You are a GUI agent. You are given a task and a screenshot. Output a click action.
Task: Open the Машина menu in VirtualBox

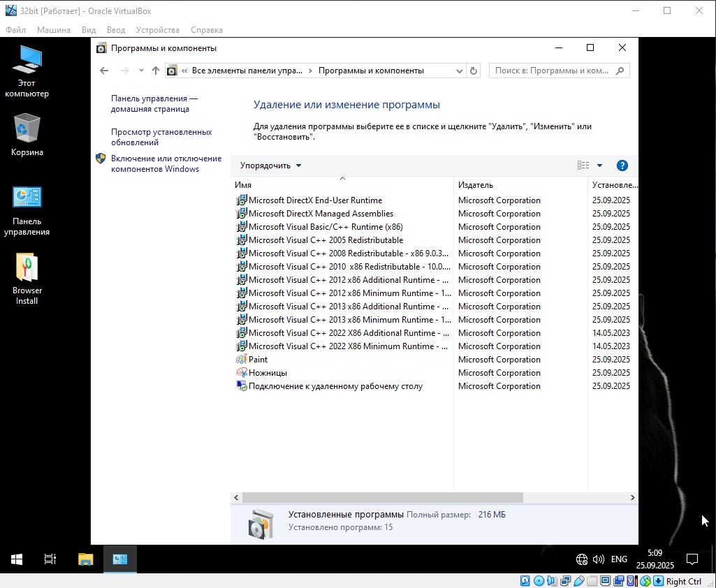tap(53, 30)
